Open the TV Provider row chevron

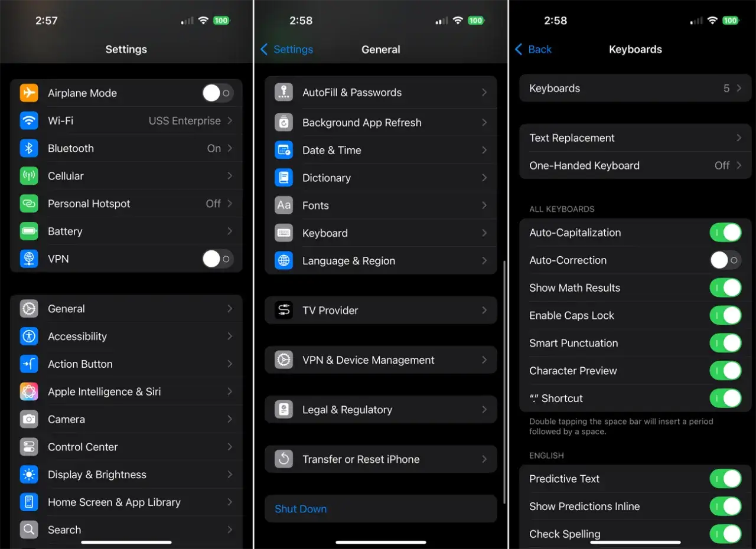coord(484,310)
